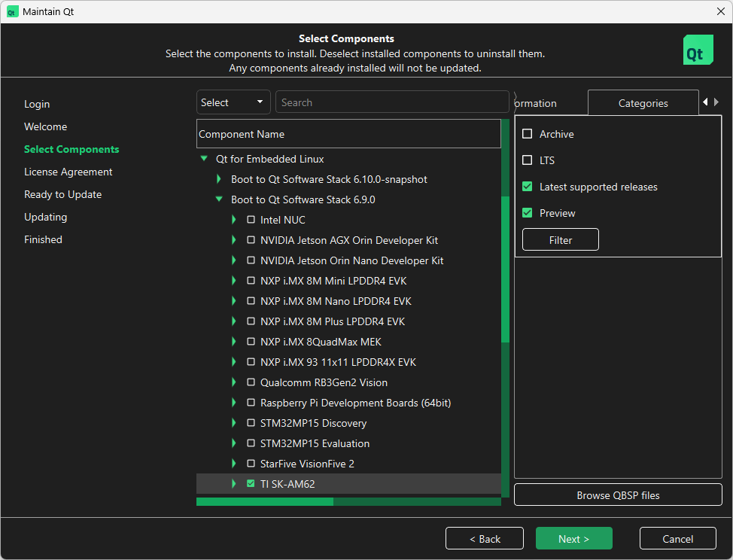Viewport: 733px width, 560px height.
Task: Expand NXP i.MX 8QuadMax MEK node
Action: click(x=234, y=342)
